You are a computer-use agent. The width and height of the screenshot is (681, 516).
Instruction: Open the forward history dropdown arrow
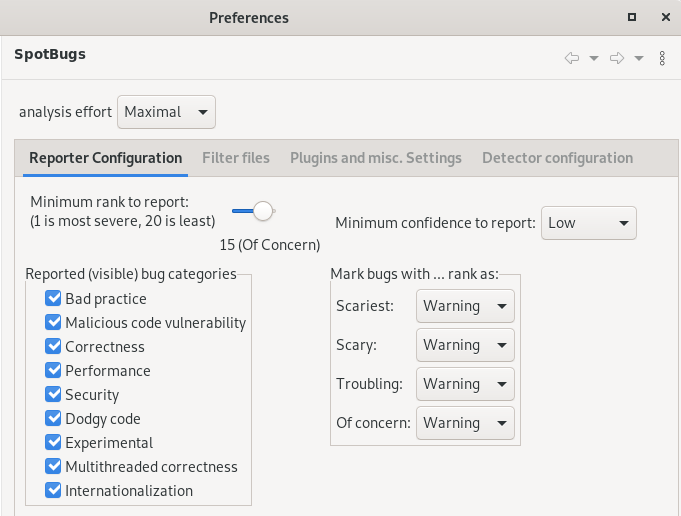[x=639, y=58]
